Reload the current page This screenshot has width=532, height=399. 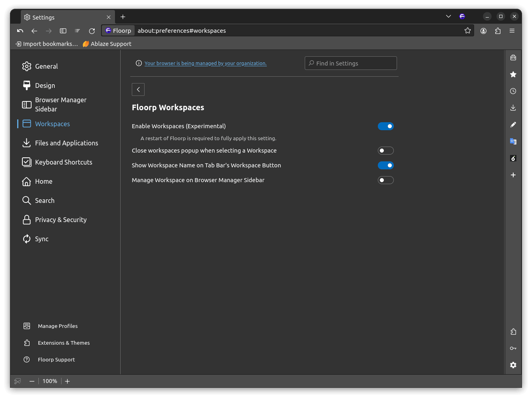click(92, 31)
